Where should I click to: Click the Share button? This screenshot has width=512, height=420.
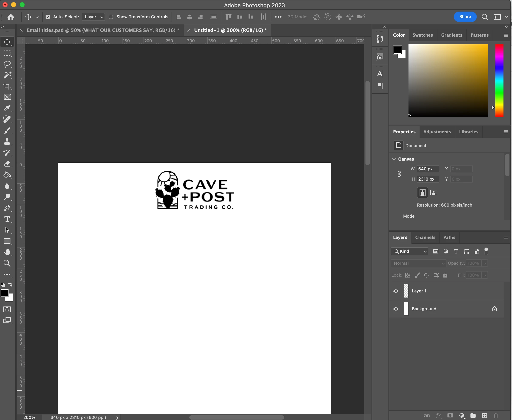click(x=465, y=17)
